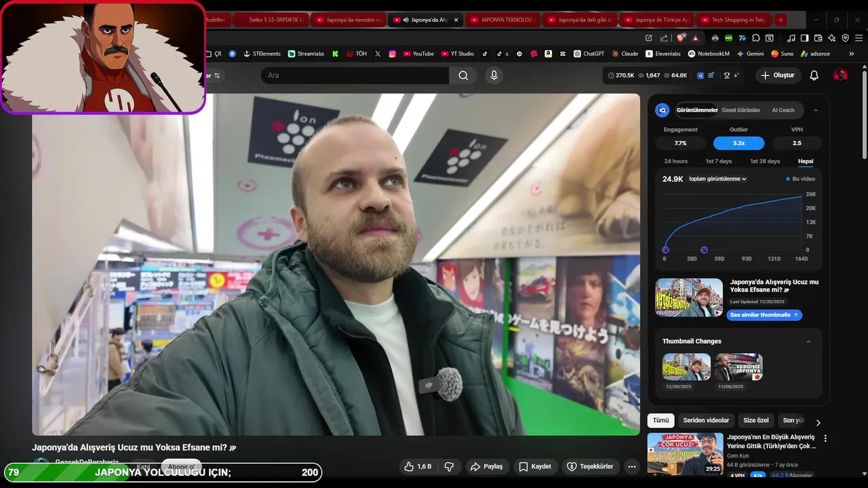Open the ChatGPT bookmark
The image size is (868, 488).
[589, 54]
